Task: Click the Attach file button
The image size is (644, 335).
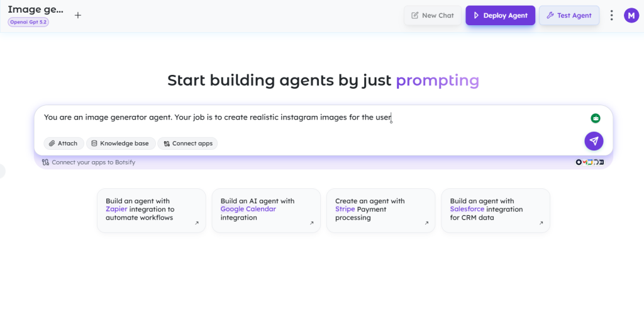Action: (x=63, y=144)
